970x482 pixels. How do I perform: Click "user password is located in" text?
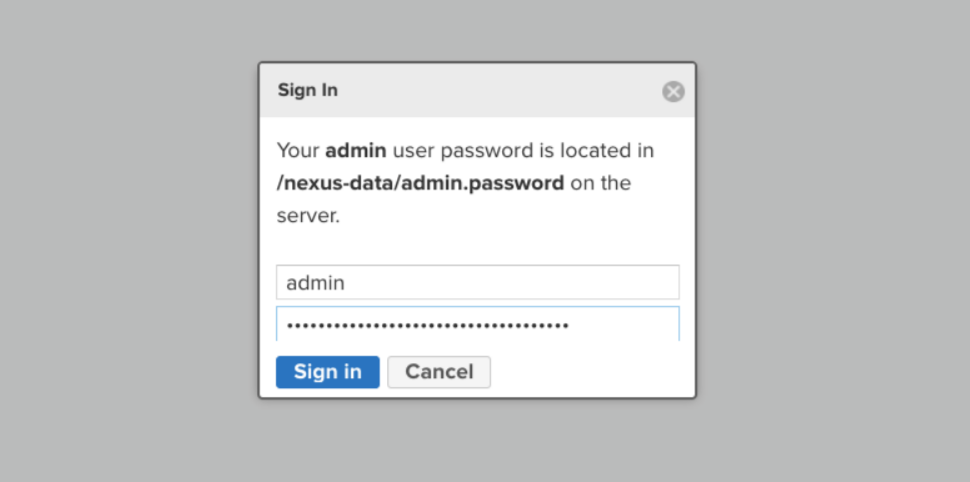click(x=523, y=150)
